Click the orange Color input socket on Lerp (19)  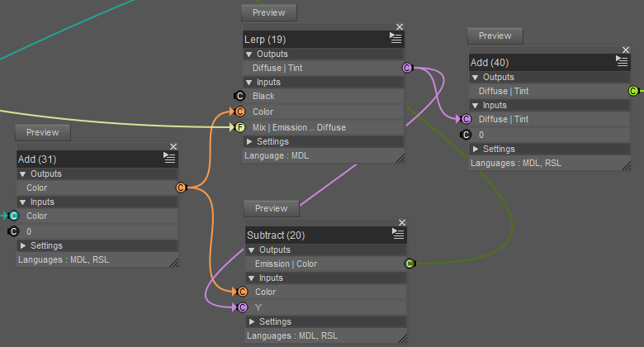point(240,112)
